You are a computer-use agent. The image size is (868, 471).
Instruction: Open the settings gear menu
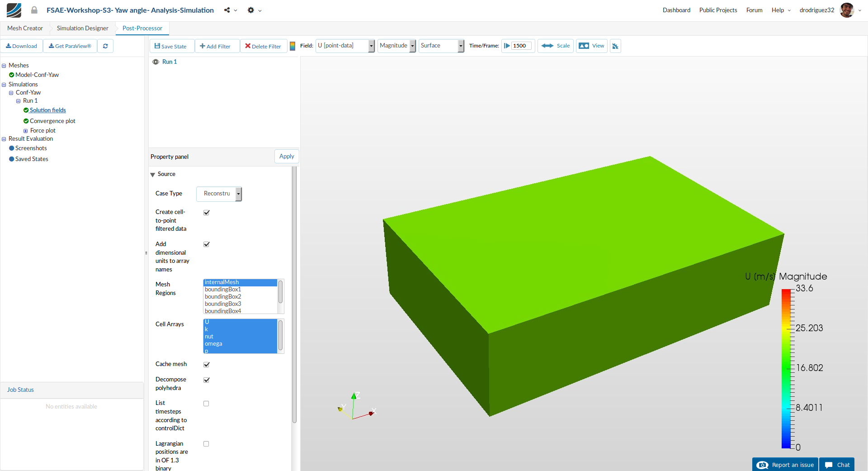pos(251,10)
